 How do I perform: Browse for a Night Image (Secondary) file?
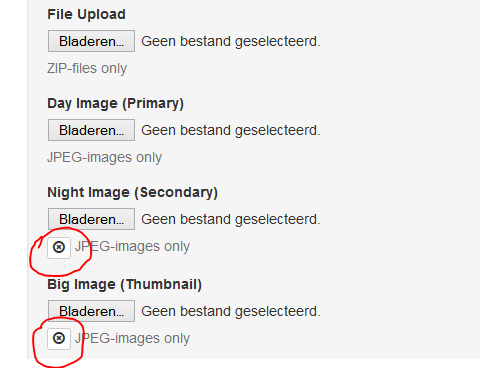[91, 219]
